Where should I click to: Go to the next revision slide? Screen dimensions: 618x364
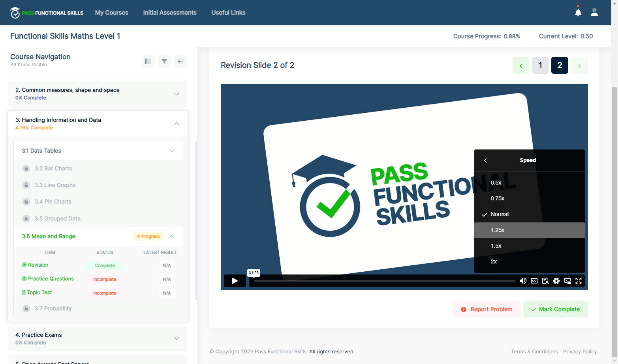[x=579, y=65]
